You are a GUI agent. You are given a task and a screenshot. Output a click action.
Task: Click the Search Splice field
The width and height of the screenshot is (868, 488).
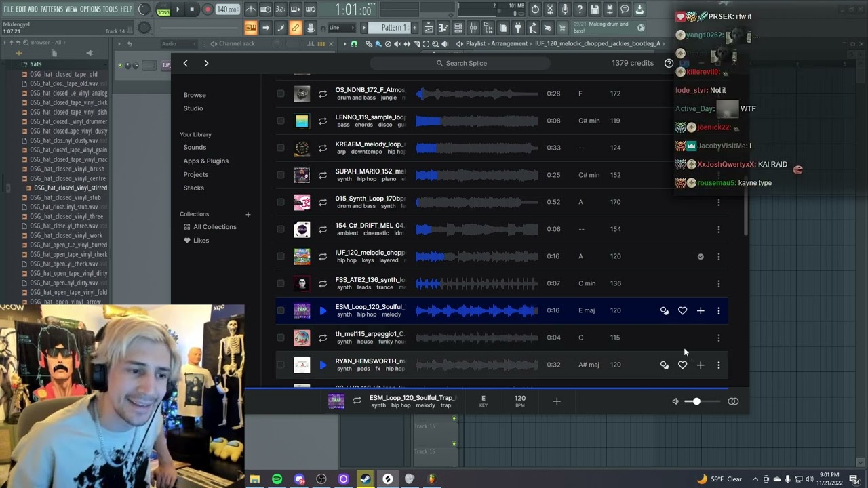coord(460,63)
